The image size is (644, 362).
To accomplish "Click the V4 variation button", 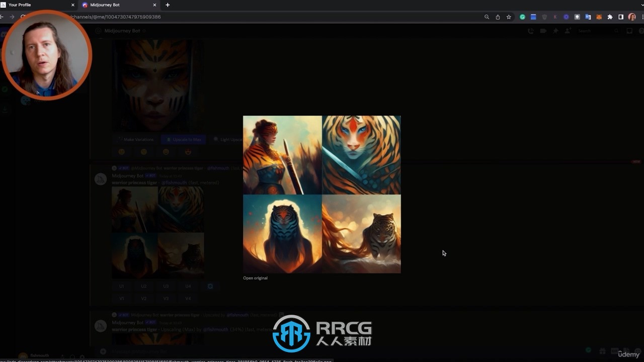I will [x=188, y=298].
